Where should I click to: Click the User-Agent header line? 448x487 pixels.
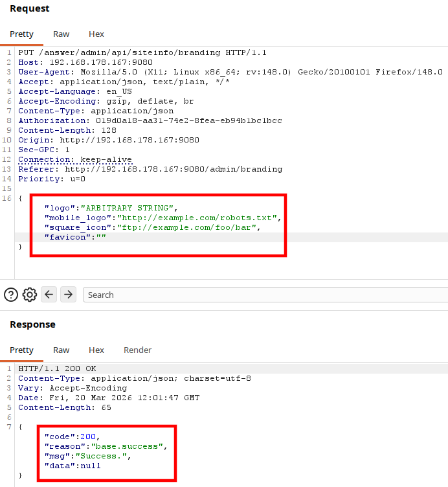pyautogui.click(x=230, y=72)
